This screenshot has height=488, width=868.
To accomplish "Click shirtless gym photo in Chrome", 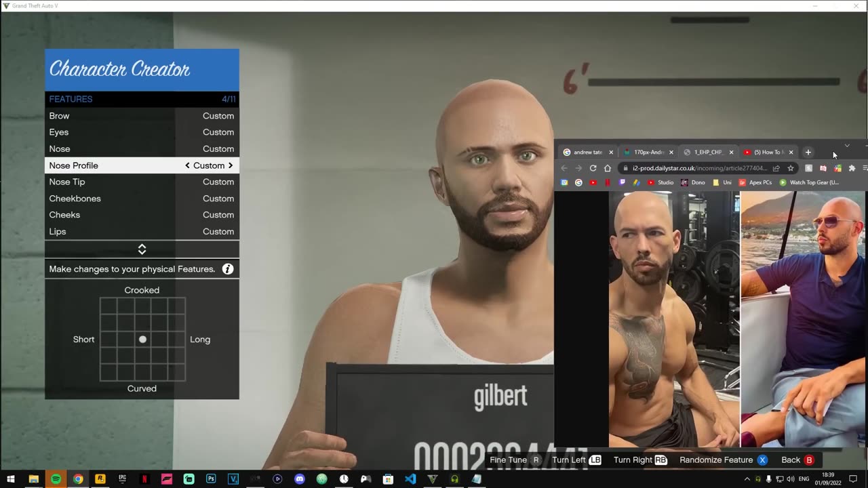I will pyautogui.click(x=674, y=319).
